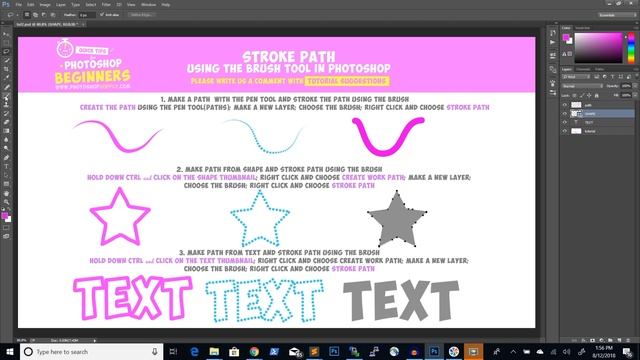The image size is (640, 360).
Task: Click the foreground color swatch in Color panel
Action: pyautogui.click(x=566, y=38)
